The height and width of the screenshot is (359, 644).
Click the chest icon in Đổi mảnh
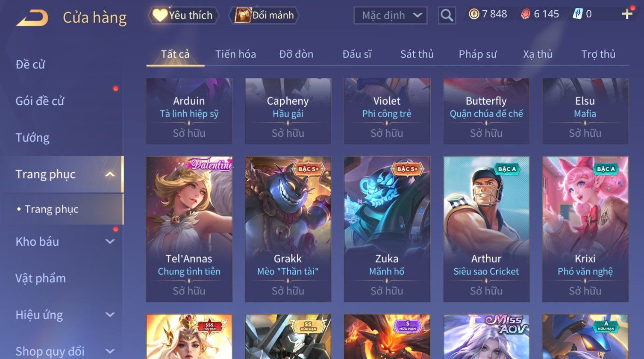tap(242, 15)
